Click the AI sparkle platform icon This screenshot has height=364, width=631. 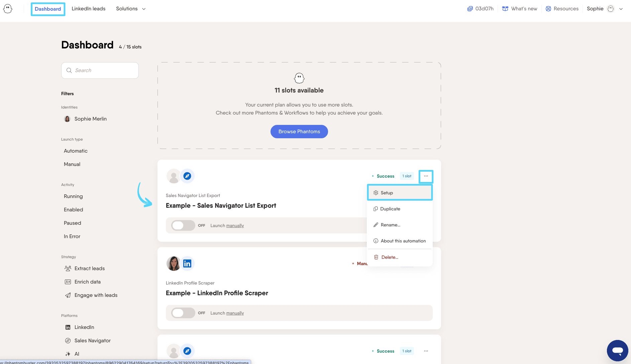68,354
